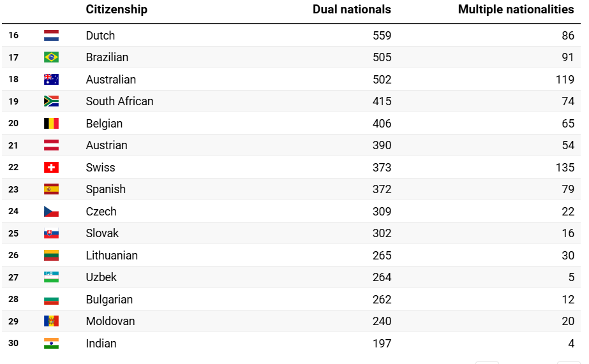Select the Lithuanian citizenship label
589x364 pixels.
click(x=112, y=256)
